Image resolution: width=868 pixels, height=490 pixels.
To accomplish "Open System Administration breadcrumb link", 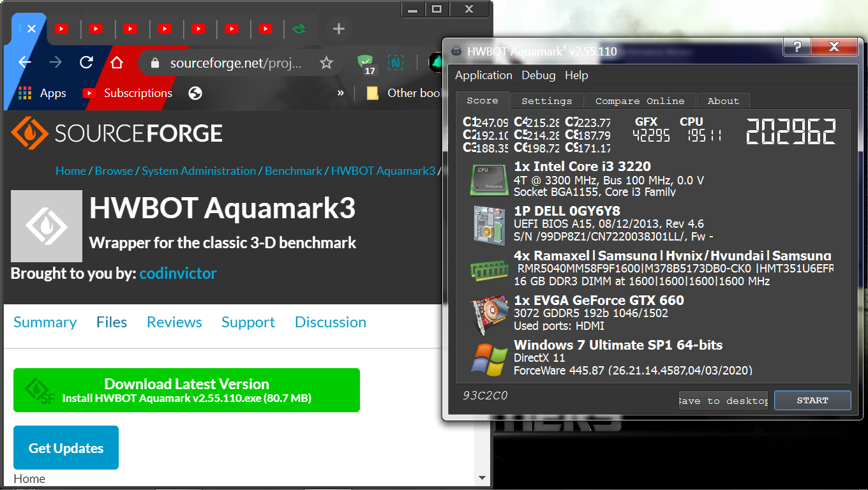I will tap(198, 171).
